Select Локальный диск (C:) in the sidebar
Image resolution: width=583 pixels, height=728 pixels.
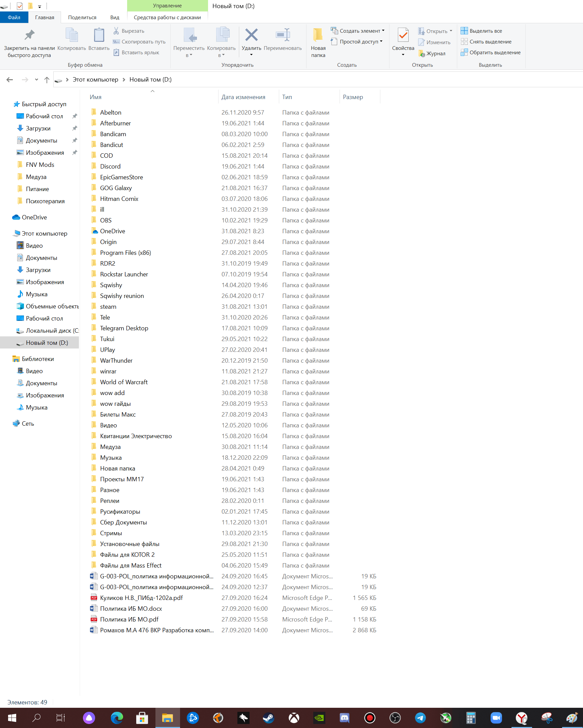pos(47,331)
